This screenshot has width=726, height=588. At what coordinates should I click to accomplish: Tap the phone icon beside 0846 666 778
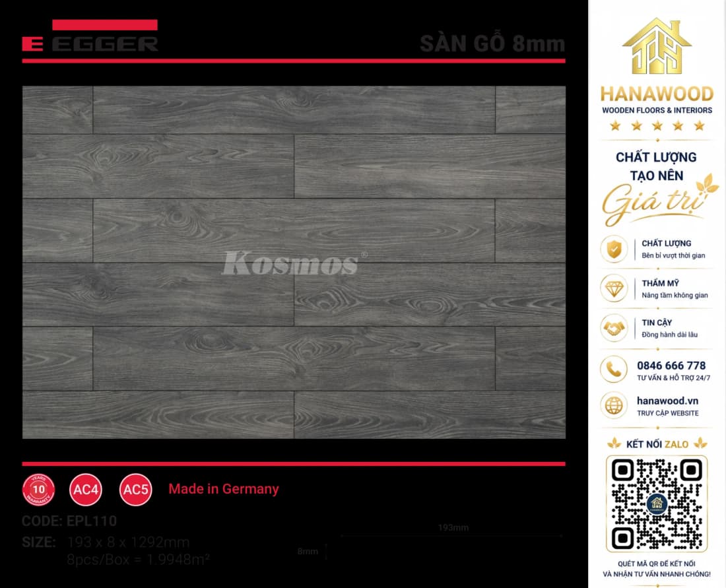pyautogui.click(x=614, y=370)
